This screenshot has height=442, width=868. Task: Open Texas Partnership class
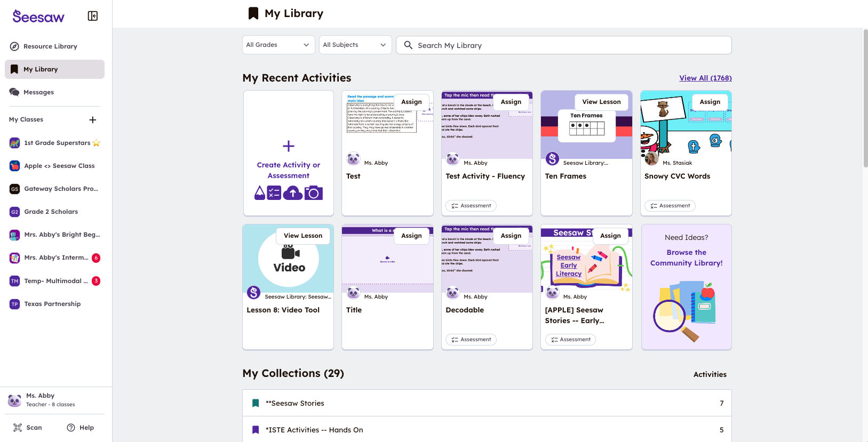coord(54,304)
